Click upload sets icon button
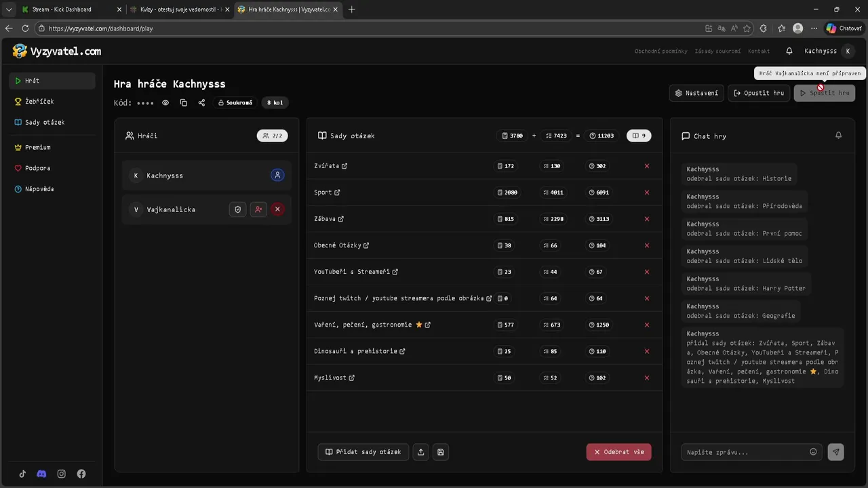The width and height of the screenshot is (868, 488). point(421,452)
